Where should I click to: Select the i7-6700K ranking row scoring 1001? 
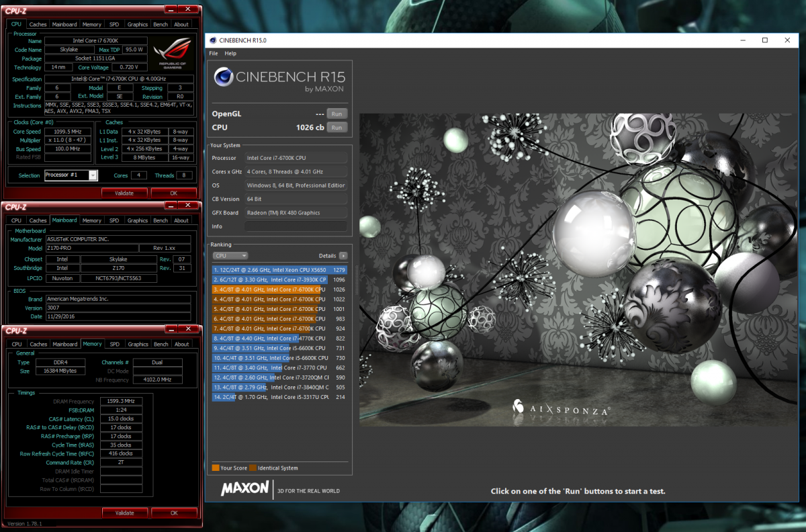tap(280, 309)
